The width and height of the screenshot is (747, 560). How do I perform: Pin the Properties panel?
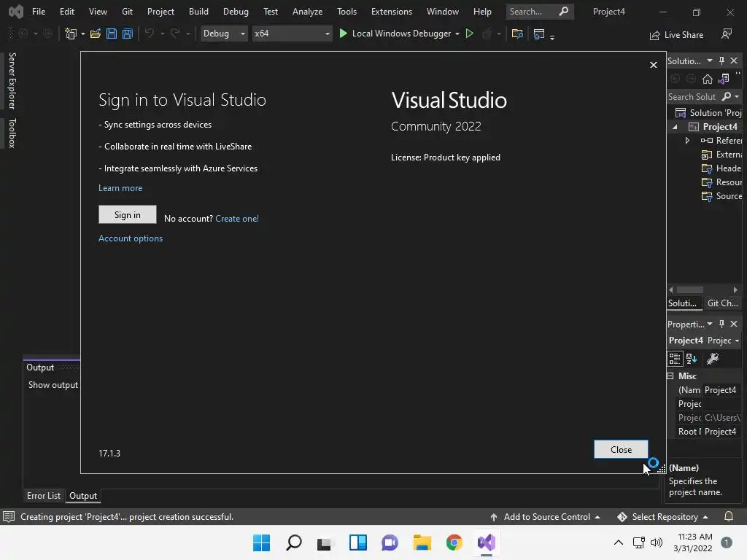pyautogui.click(x=721, y=324)
